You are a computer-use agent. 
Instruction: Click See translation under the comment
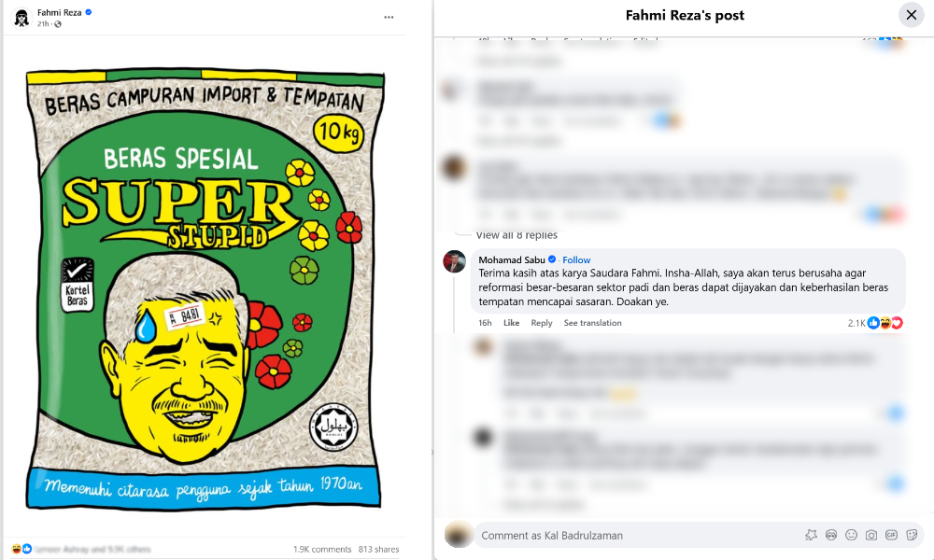click(593, 323)
